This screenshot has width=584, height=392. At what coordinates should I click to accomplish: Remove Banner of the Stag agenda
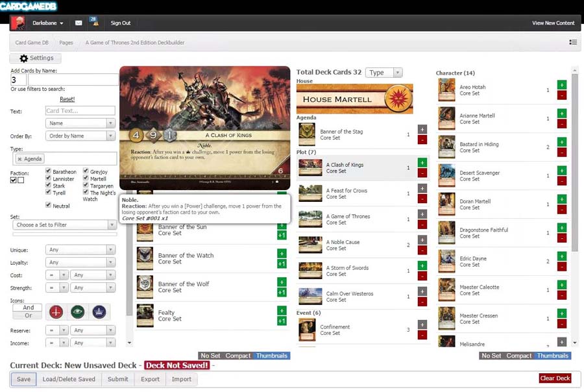422,140
